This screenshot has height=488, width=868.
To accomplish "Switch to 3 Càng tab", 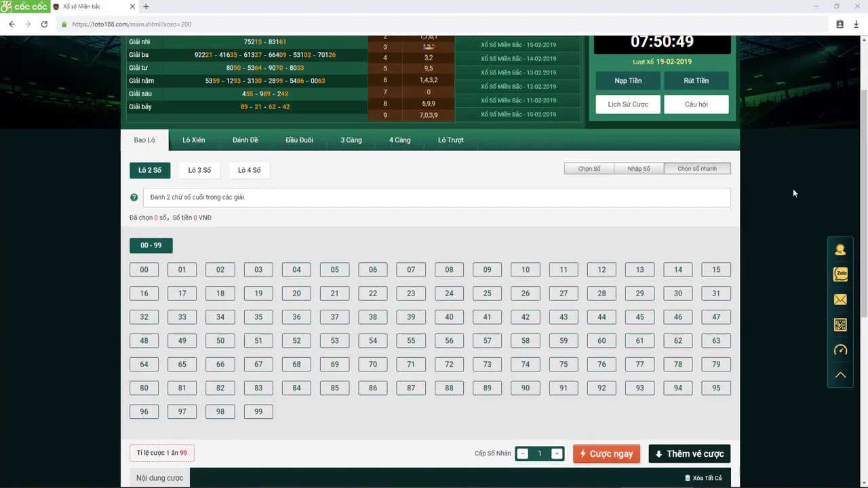I will point(351,140).
